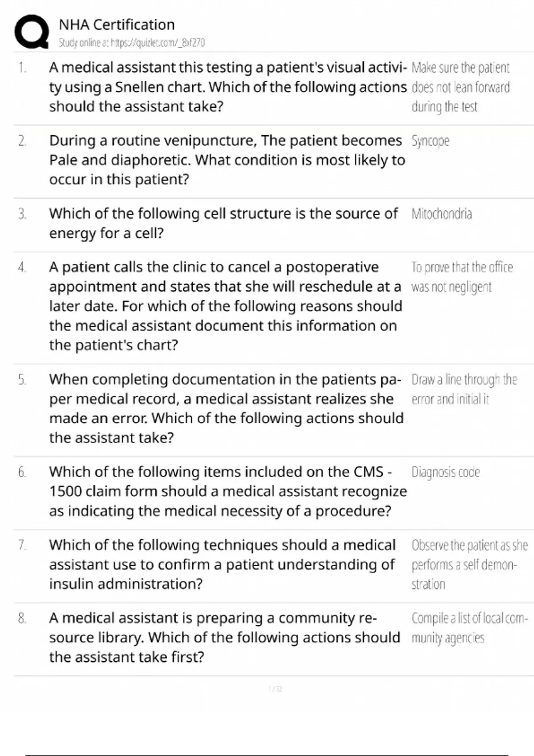The width and height of the screenshot is (534, 756).
Task: Click the insulin administration question
Action: [x=222, y=564]
